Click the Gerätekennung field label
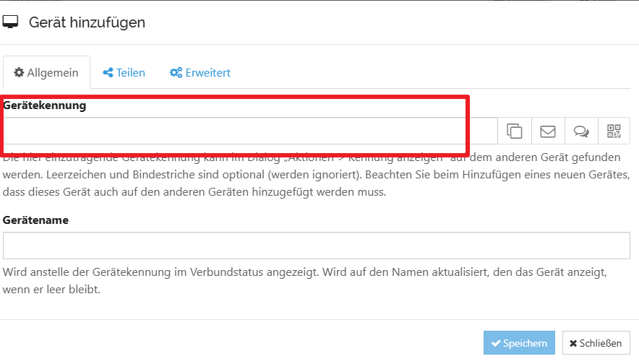The width and height of the screenshot is (639, 364). click(x=45, y=105)
